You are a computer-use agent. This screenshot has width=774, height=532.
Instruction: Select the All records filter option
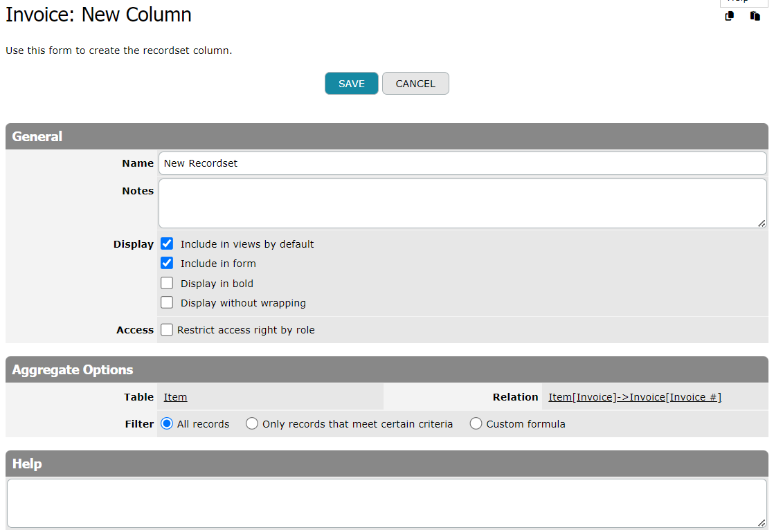point(167,423)
